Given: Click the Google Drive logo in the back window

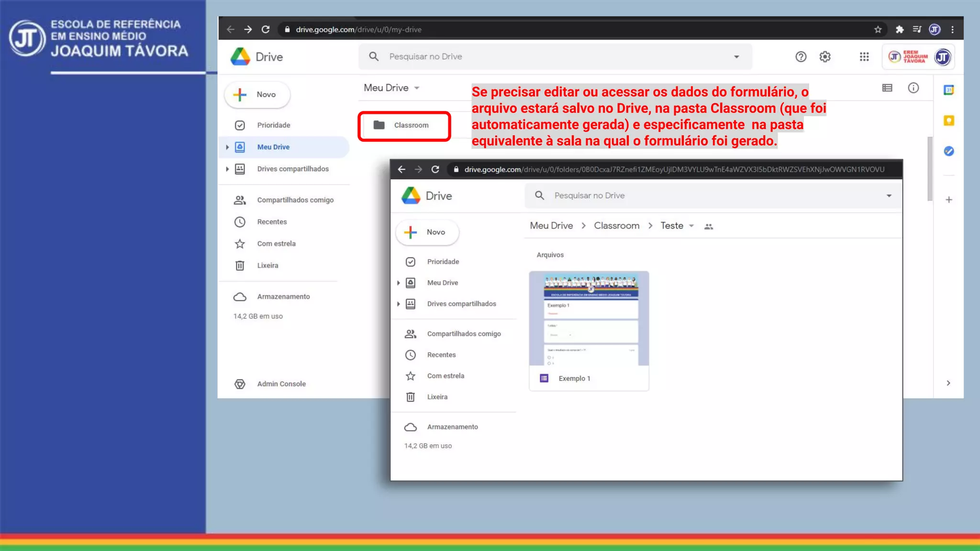Looking at the screenshot, I should [x=240, y=57].
